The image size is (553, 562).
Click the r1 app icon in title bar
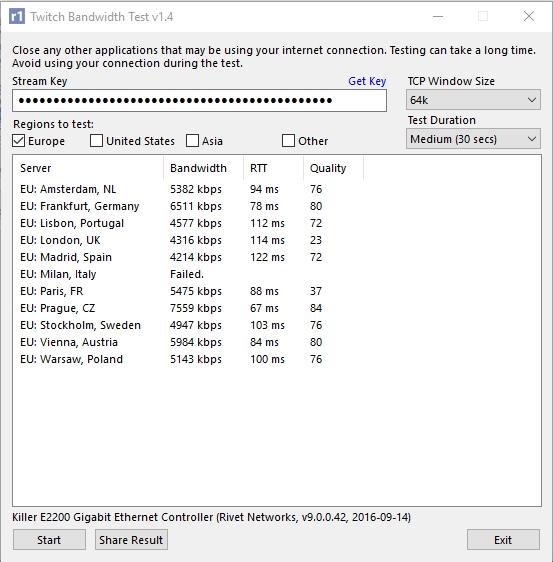(17, 16)
